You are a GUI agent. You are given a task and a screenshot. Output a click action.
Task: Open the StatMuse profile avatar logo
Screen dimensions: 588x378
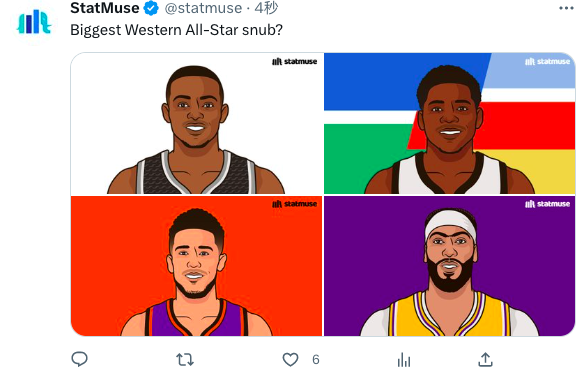34,22
